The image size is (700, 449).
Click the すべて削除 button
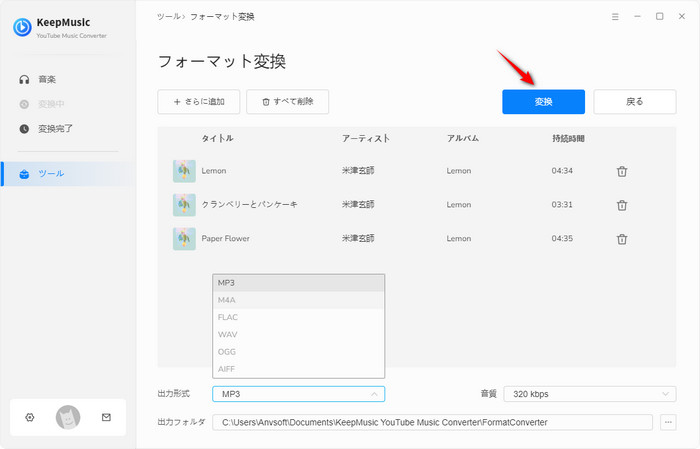288,102
